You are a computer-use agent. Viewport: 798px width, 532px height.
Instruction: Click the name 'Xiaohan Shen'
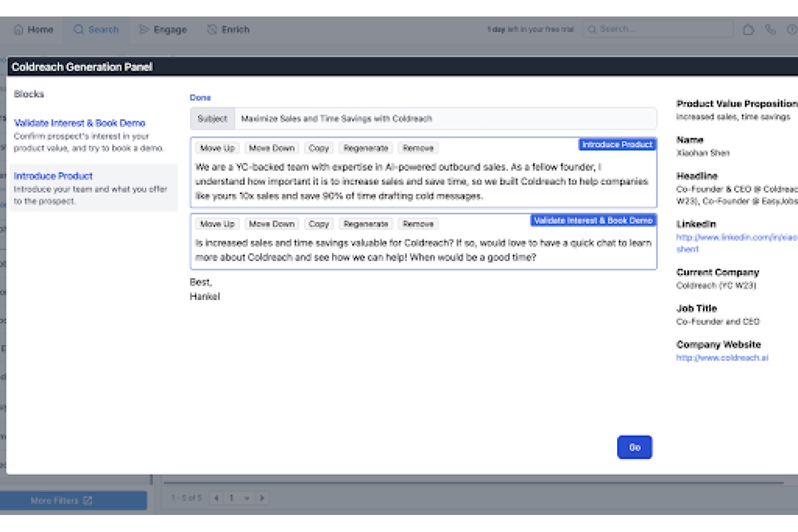coord(703,153)
